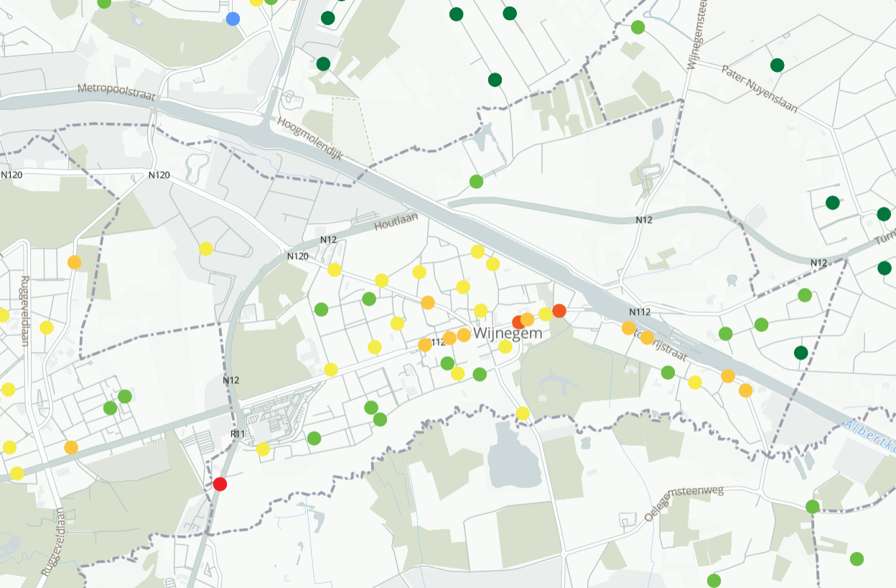The image size is (896, 588).
Task: Click green dot lying on the southeast dashed boundary
Action: click(x=813, y=507)
